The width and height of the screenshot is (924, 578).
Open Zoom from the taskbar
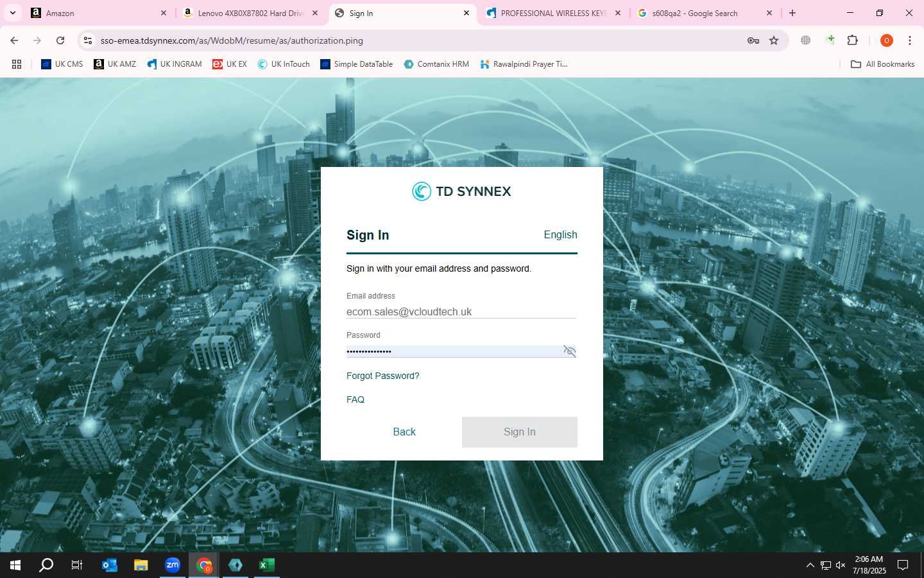[173, 565]
